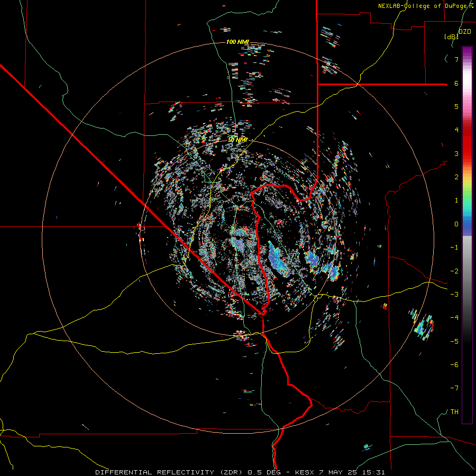Click the KESX station identifier
Screen dimensions: 476x476
click(305, 472)
